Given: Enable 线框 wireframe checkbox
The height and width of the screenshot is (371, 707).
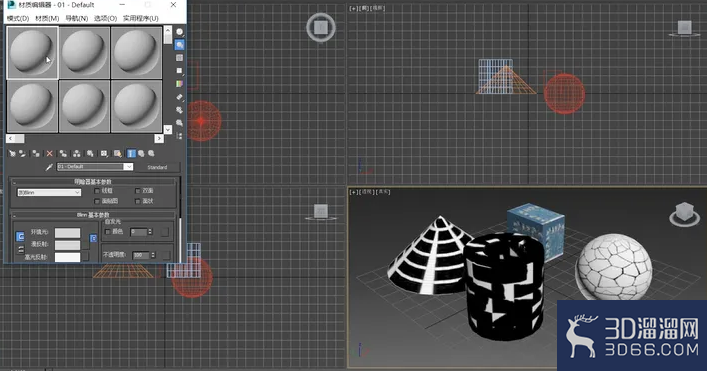Looking at the screenshot, I should [x=96, y=191].
